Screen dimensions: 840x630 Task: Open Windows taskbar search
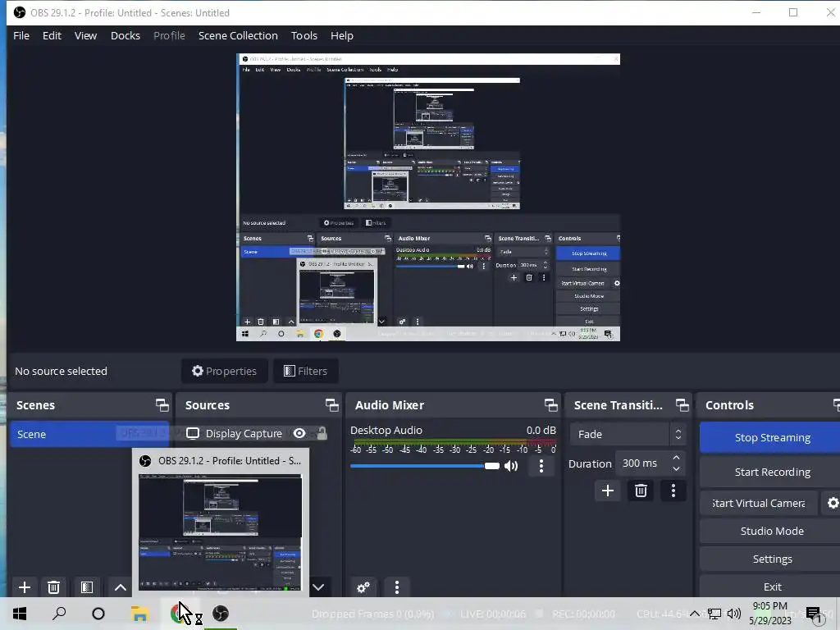click(59, 614)
